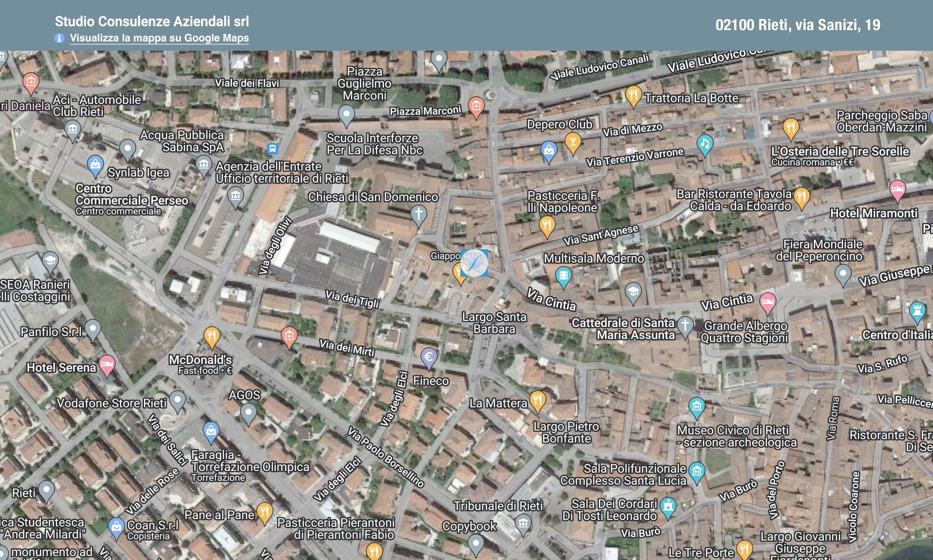Select the Bar Ristorante Tavola Calda pin
This screenshot has height=560, width=933.
pos(801,198)
